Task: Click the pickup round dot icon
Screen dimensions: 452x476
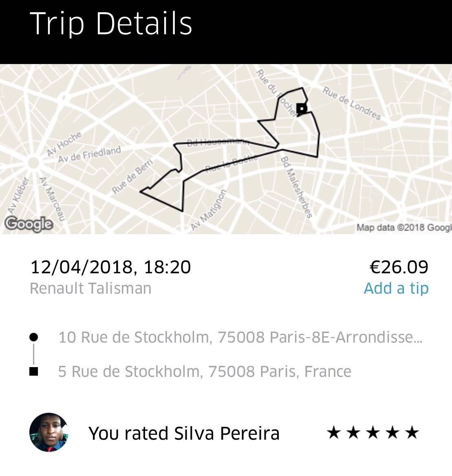Action: [x=34, y=337]
